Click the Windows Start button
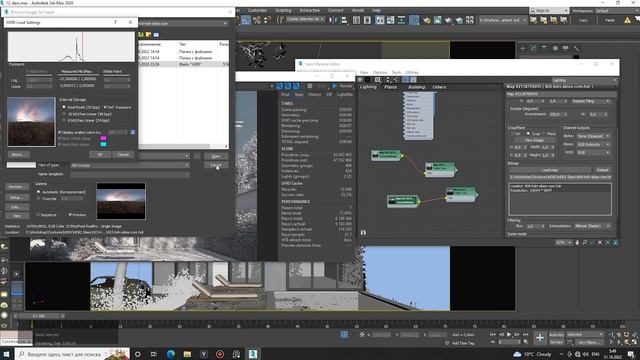Image resolution: width=640 pixels, height=360 pixels. (6, 354)
